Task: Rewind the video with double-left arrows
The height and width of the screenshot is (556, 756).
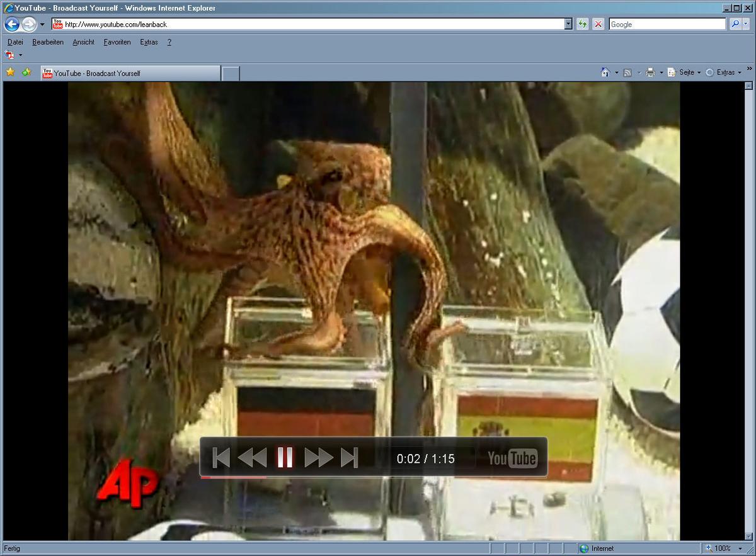Action: pyautogui.click(x=252, y=458)
